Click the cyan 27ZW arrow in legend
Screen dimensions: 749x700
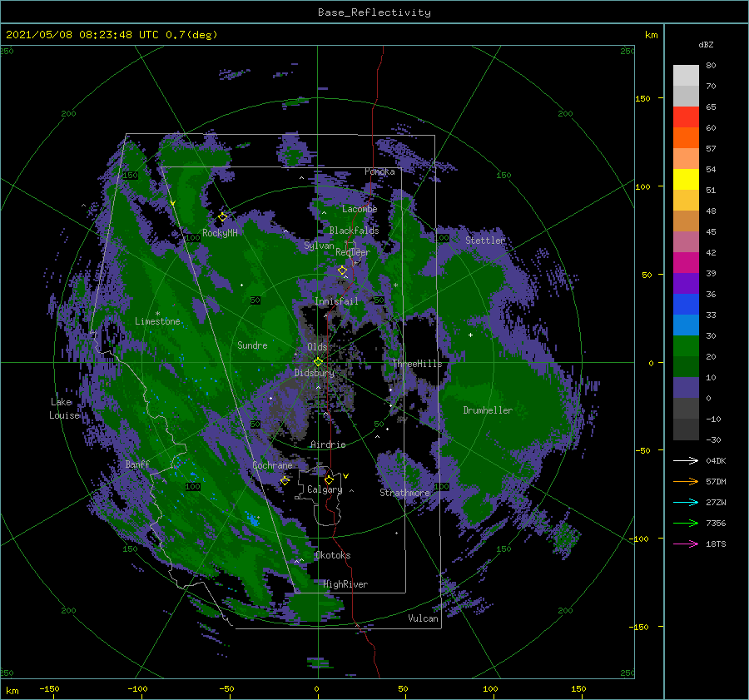pyautogui.click(x=686, y=502)
